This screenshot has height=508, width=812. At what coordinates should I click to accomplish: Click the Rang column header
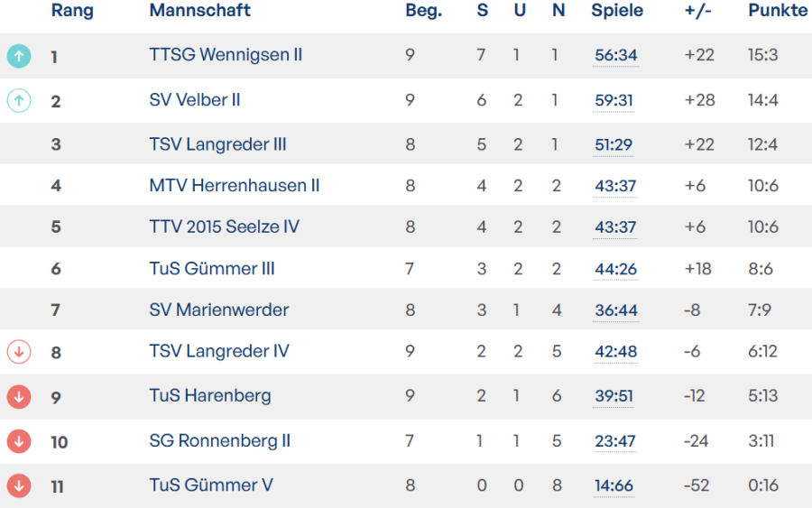click(72, 11)
